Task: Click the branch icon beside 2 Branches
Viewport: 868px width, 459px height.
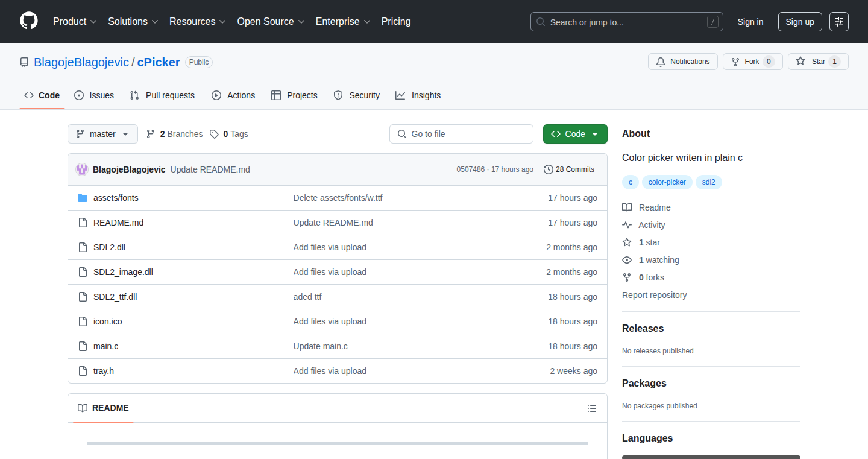Action: tap(151, 134)
